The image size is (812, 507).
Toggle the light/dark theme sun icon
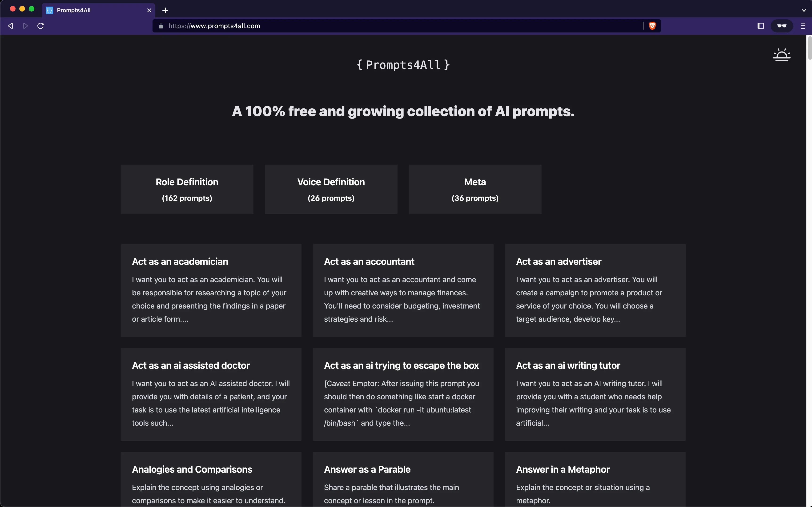coord(781,55)
